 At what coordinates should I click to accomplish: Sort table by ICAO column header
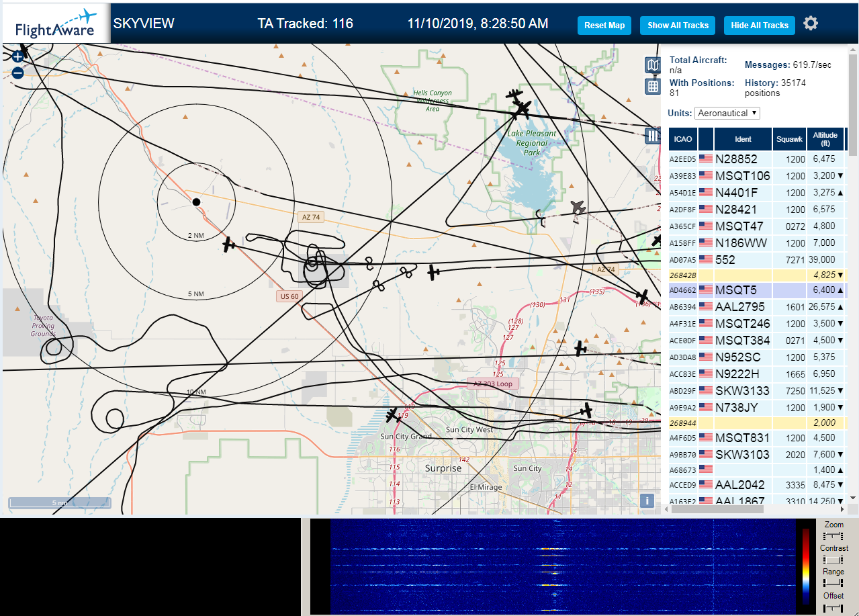[683, 139]
